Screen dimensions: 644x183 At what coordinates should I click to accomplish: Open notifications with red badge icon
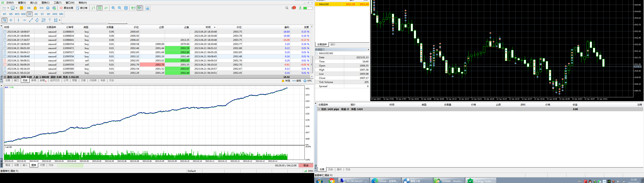click(294, 8)
